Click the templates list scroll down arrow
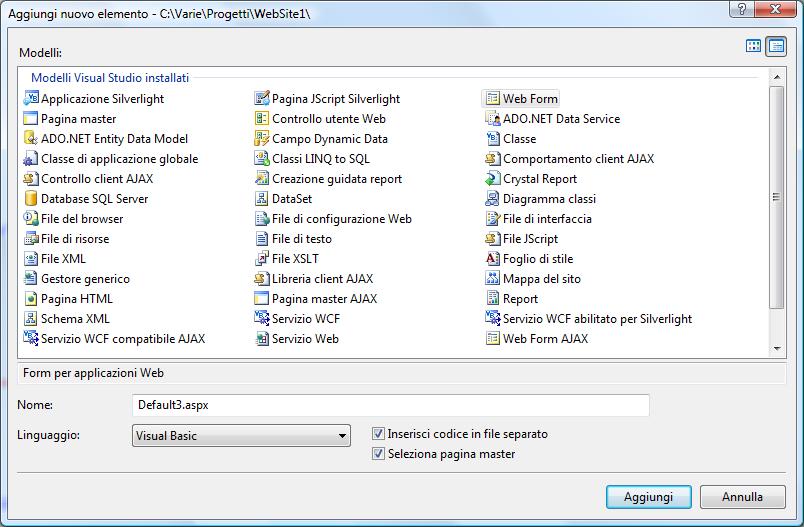Image resolution: width=804 pixels, height=527 pixels. (x=777, y=349)
